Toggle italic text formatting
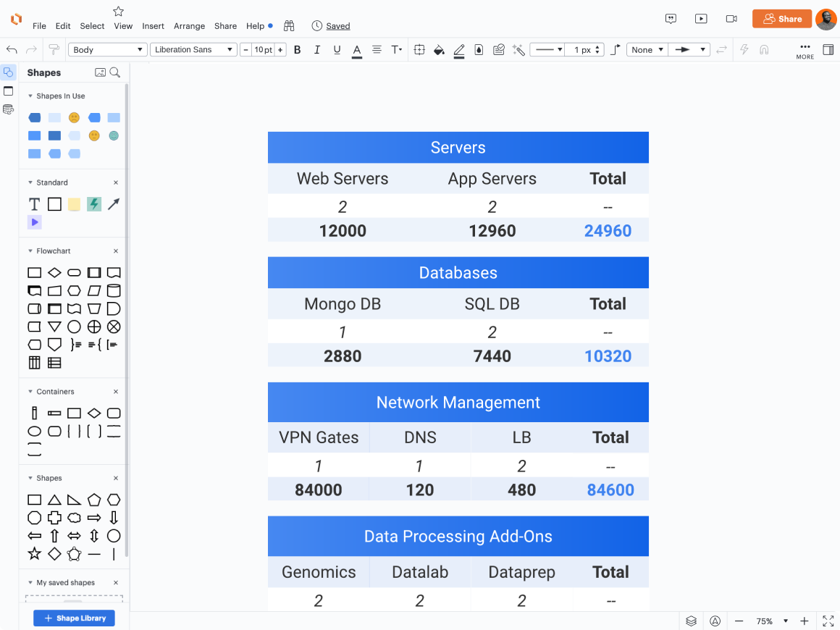 coord(316,49)
